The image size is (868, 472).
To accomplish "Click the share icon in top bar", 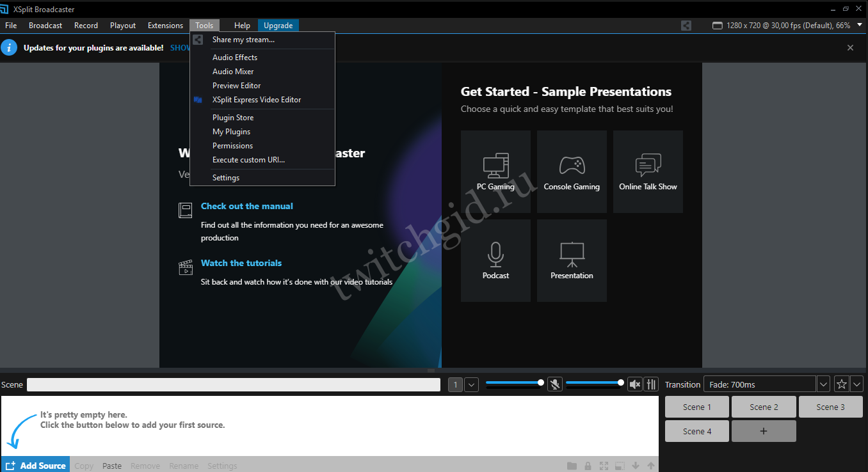I will [x=686, y=26].
